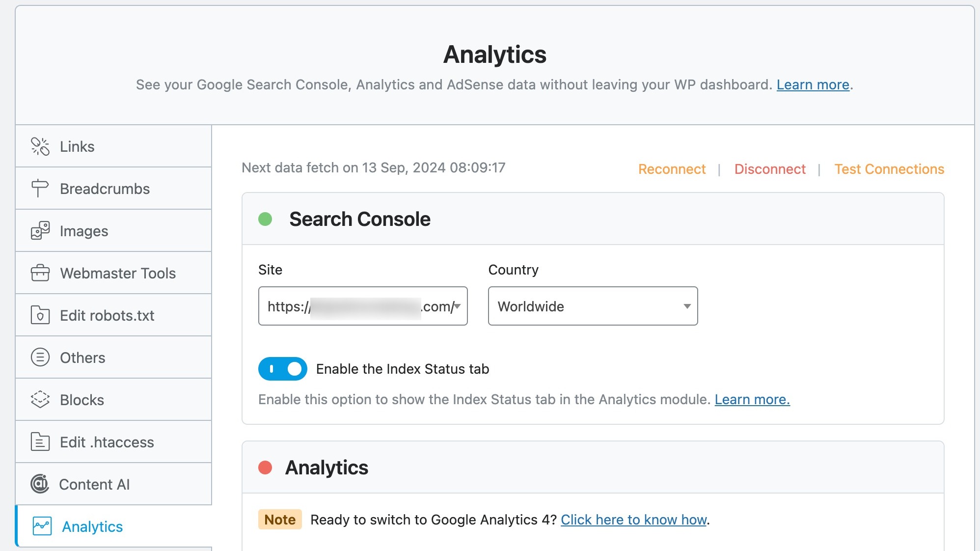Click here to know about Google Analytics 4
980x551 pixels.
633,520
